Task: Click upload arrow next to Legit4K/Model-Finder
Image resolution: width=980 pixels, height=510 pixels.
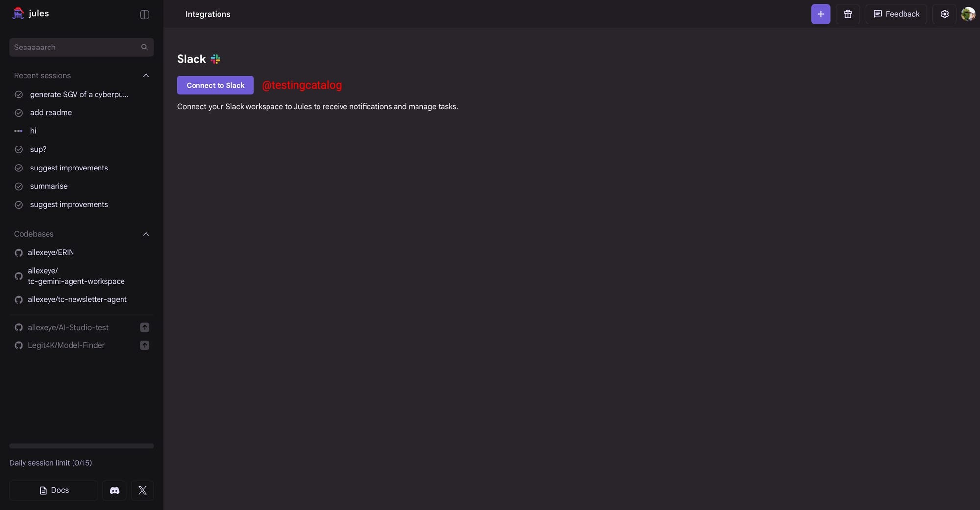Action: [145, 345]
